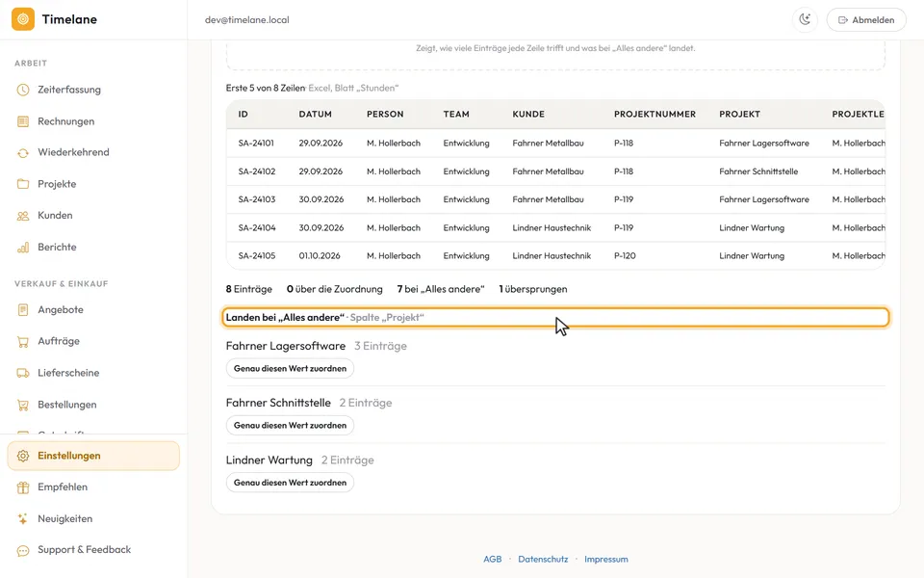Click the Wiederkehrend recurring icon
Viewport: 924px width, 578px height.
[x=23, y=153]
